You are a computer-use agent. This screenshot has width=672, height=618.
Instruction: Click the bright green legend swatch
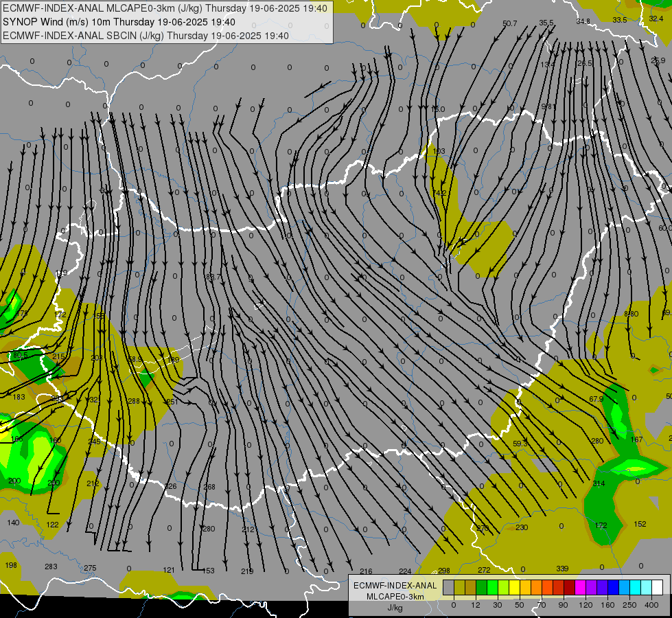coord(492,587)
